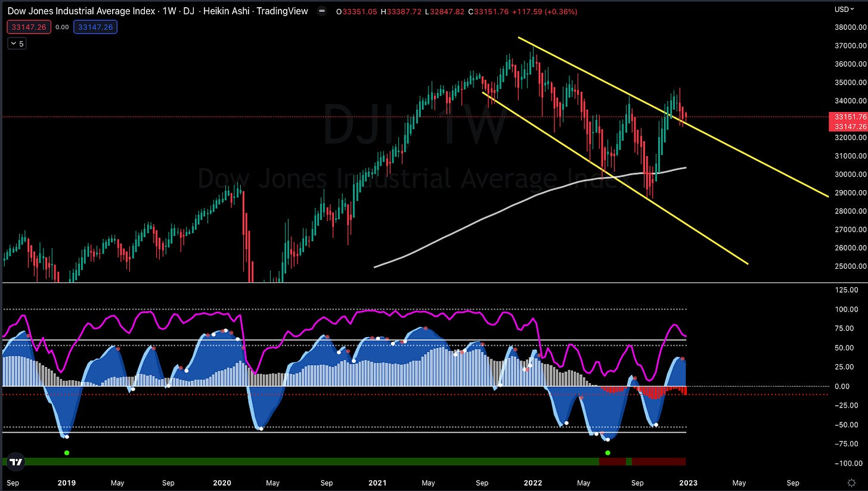This screenshot has height=491, width=868.
Task: Click the 0.00 spread value between price buttons
Action: (x=61, y=27)
